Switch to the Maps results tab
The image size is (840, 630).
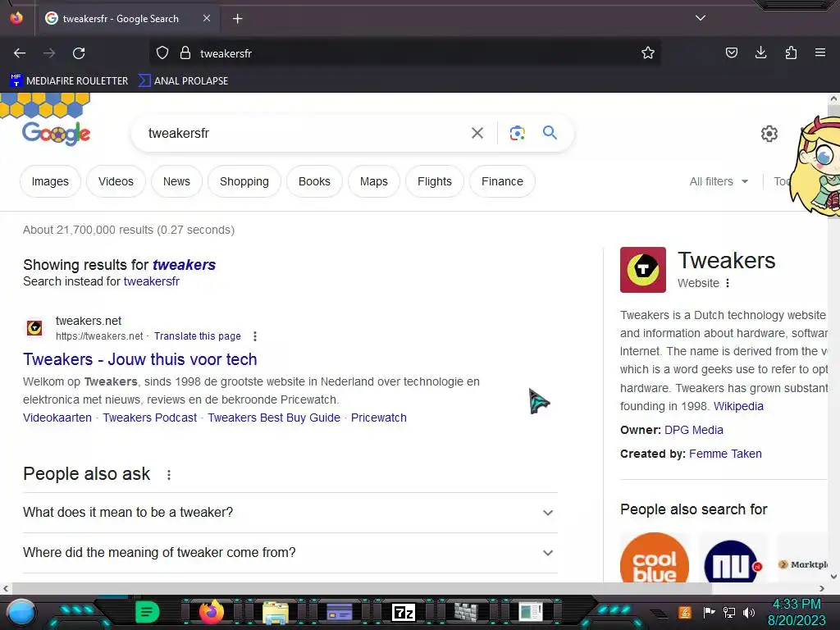(374, 181)
